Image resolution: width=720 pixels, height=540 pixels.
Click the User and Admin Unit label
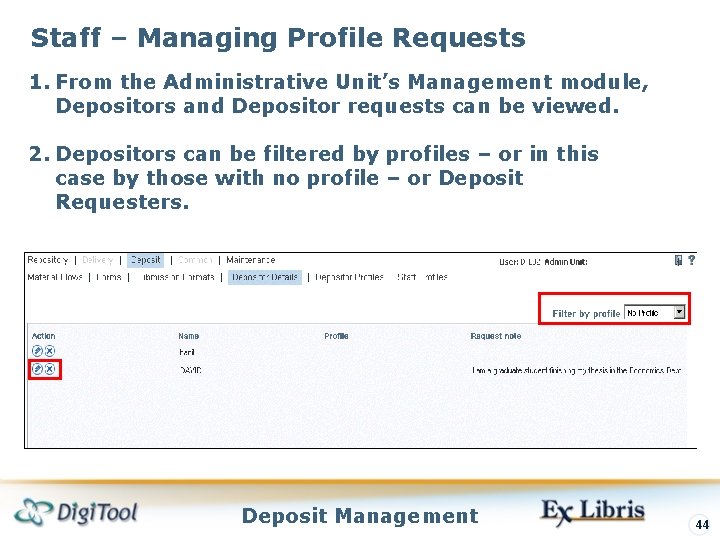point(543,262)
